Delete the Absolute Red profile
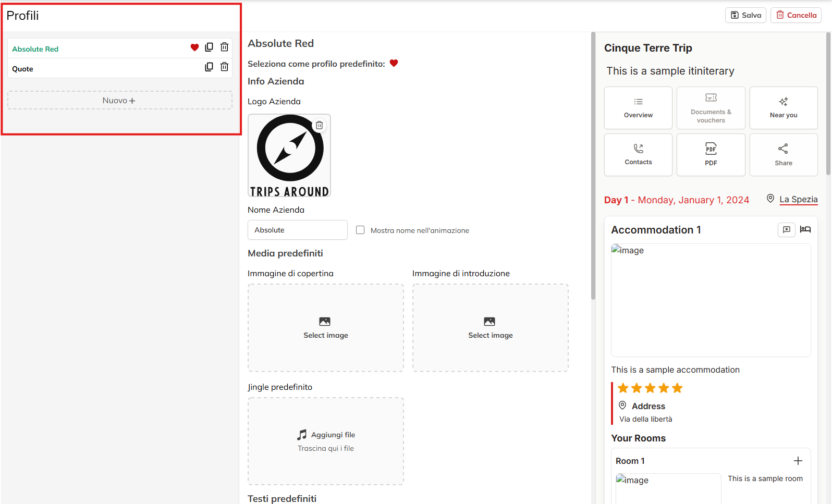Viewport: 832px width, 504px height. [x=224, y=47]
